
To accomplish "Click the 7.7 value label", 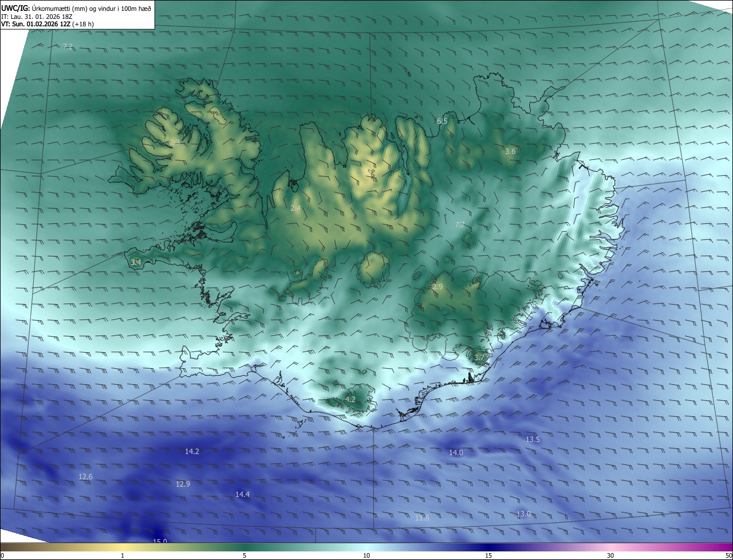I will tap(459, 224).
